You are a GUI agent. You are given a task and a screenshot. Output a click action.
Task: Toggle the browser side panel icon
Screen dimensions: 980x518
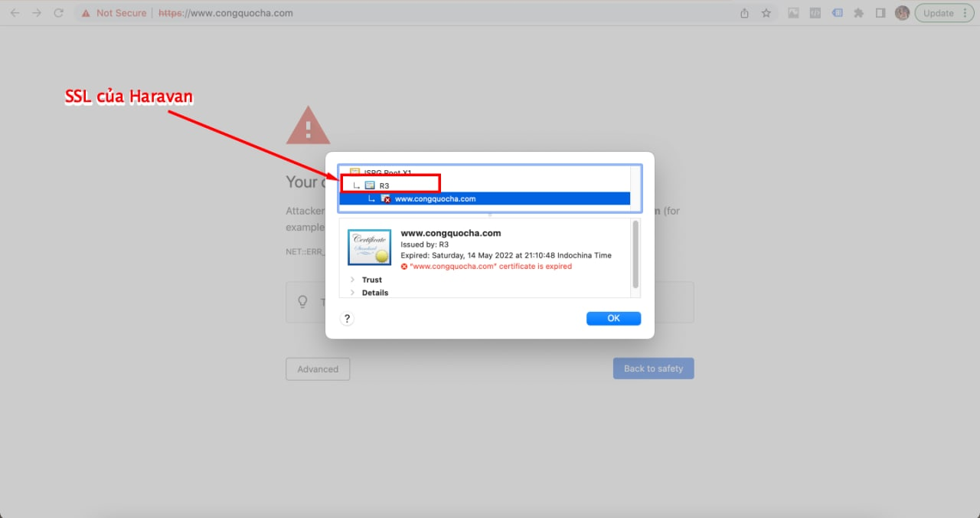pyautogui.click(x=880, y=13)
